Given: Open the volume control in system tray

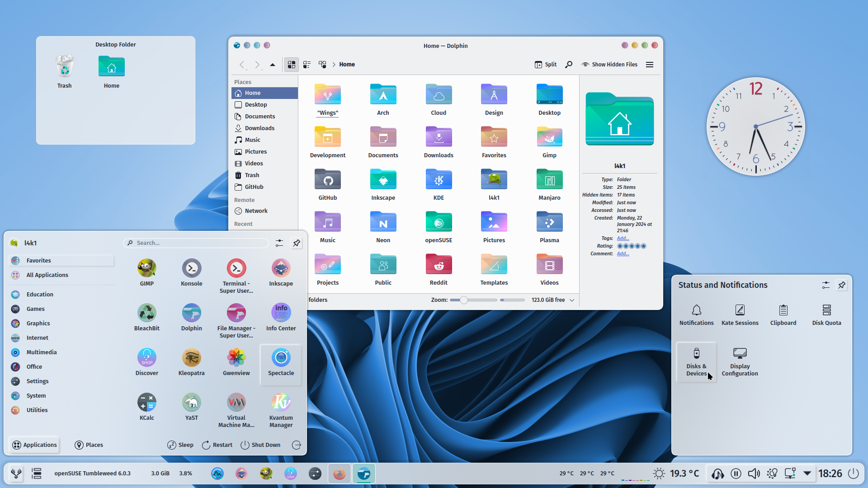Looking at the screenshot, I should coord(754,474).
